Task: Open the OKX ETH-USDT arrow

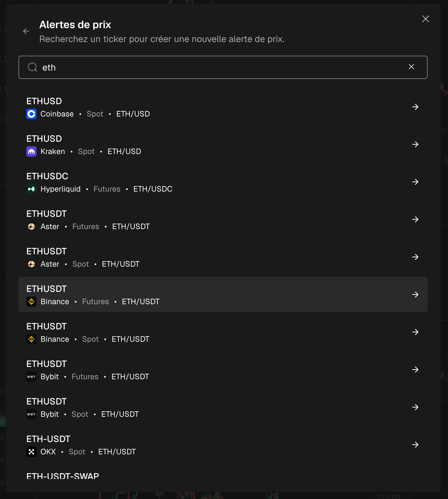Action: [415, 445]
